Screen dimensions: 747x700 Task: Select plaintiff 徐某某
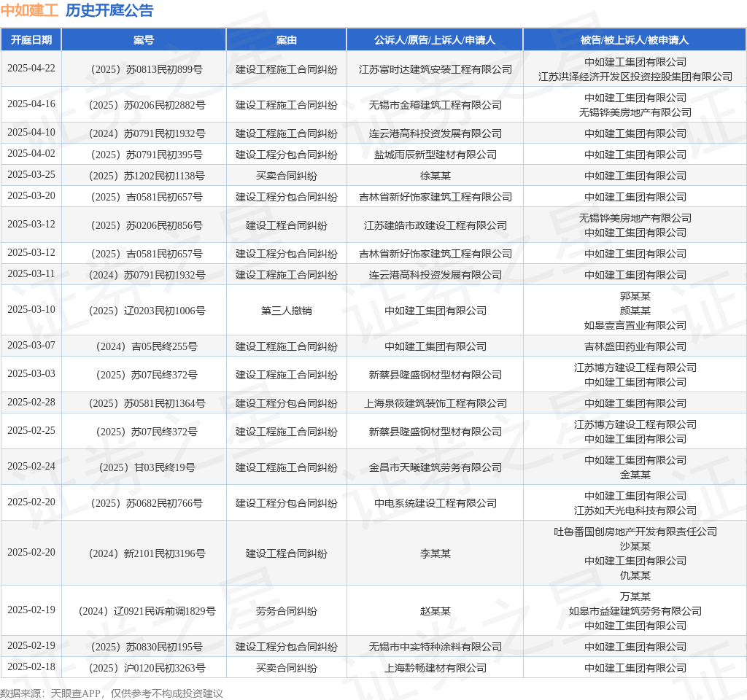click(x=436, y=176)
